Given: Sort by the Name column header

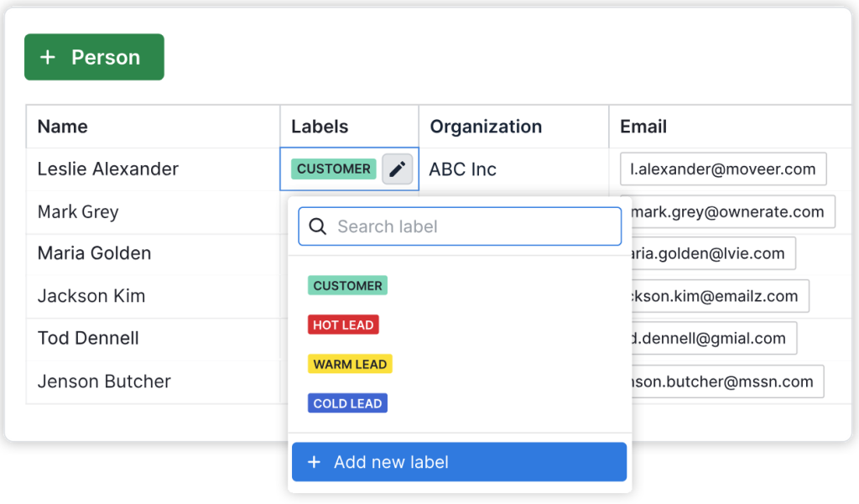Looking at the screenshot, I should click(63, 127).
